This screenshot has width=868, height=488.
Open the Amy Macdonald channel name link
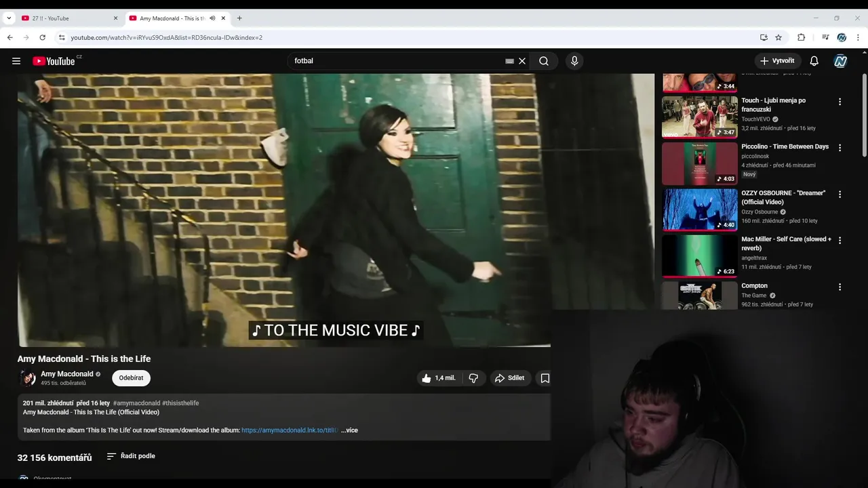click(67, 374)
